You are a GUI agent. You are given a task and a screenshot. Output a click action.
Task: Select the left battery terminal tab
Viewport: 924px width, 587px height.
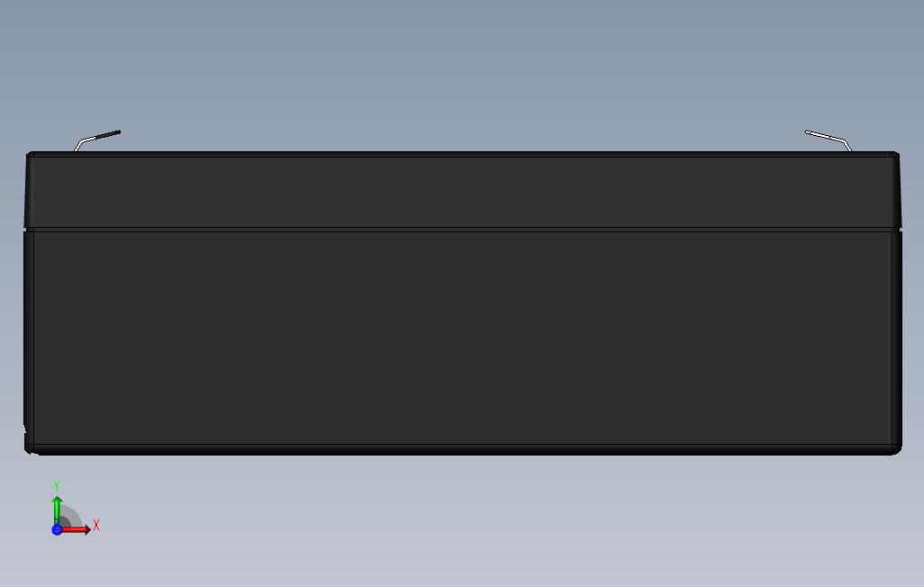96,140
